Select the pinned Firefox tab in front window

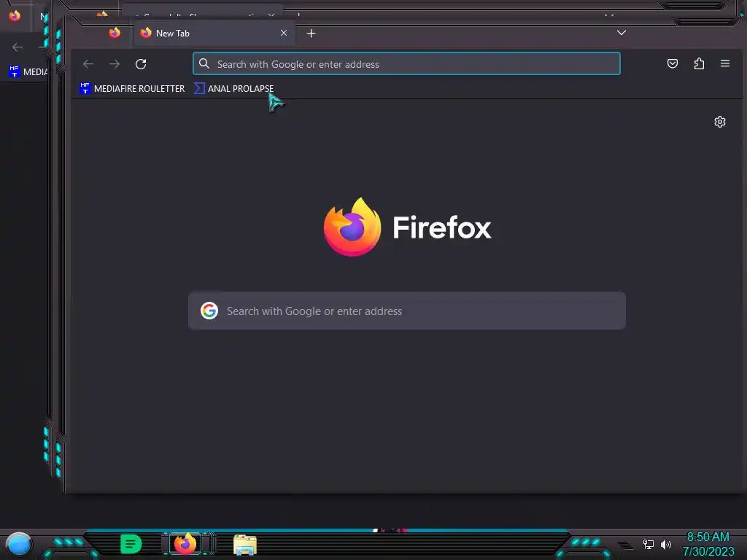[115, 33]
